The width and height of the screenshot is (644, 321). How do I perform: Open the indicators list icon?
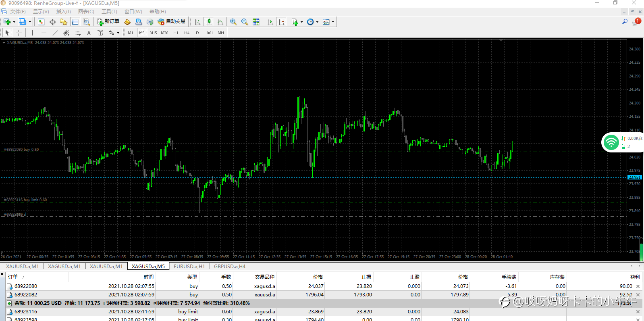click(x=295, y=22)
